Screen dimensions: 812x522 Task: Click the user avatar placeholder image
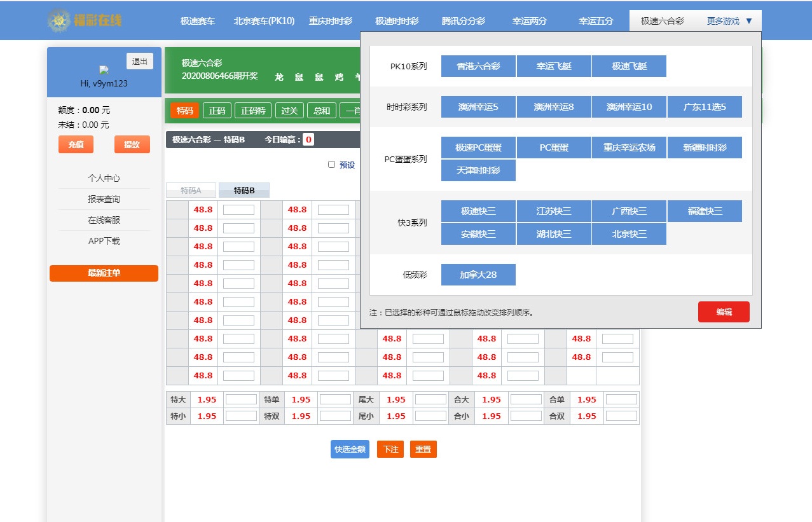coord(102,70)
